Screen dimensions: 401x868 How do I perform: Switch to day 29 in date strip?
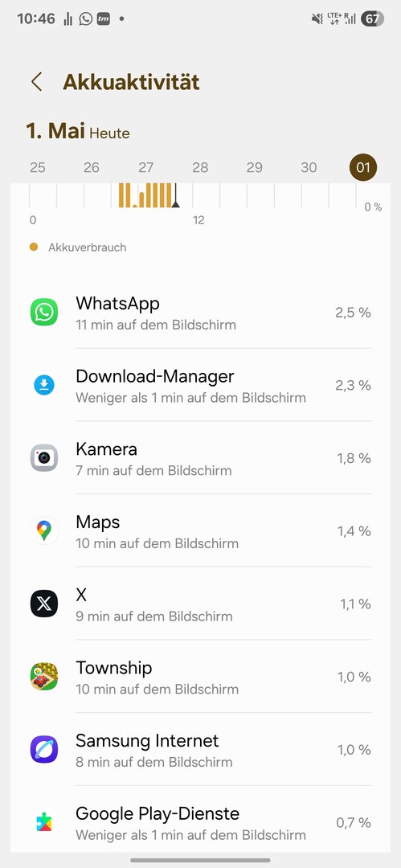coord(254,167)
